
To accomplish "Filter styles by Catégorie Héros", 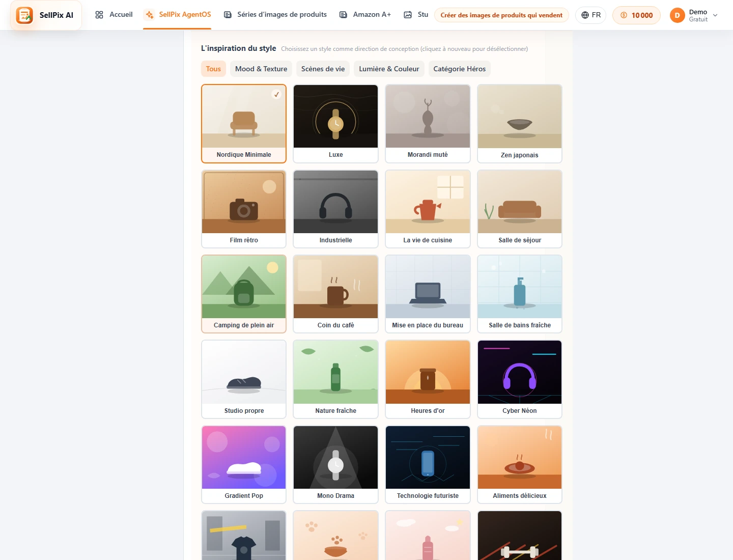I will (x=460, y=69).
